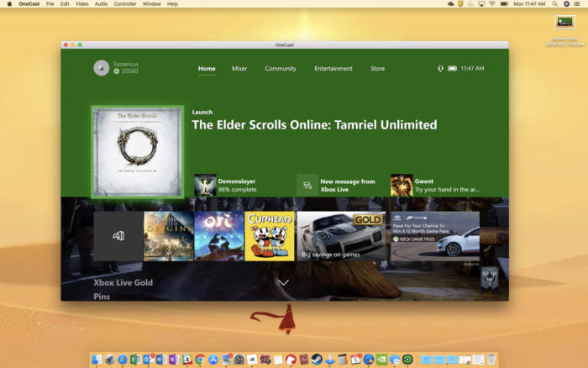Open Siri from the menu bar
This screenshot has height=368, width=588.
tap(566, 3)
